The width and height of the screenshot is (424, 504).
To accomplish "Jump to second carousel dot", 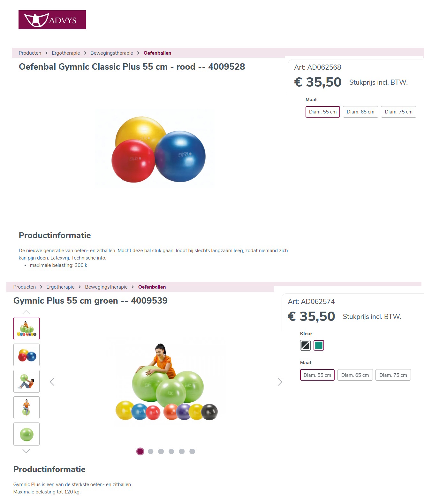I will point(151,451).
